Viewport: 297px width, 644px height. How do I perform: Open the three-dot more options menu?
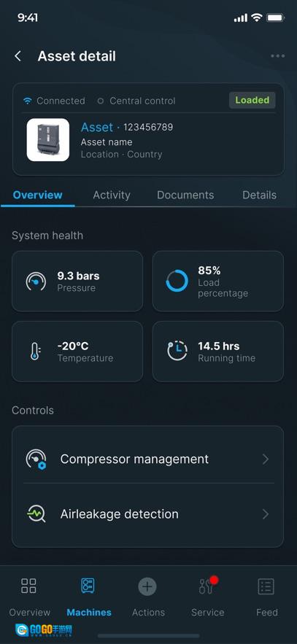(278, 56)
